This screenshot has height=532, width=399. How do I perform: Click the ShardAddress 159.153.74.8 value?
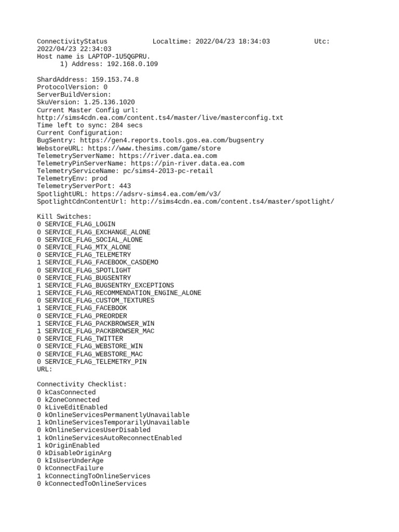click(x=115, y=79)
